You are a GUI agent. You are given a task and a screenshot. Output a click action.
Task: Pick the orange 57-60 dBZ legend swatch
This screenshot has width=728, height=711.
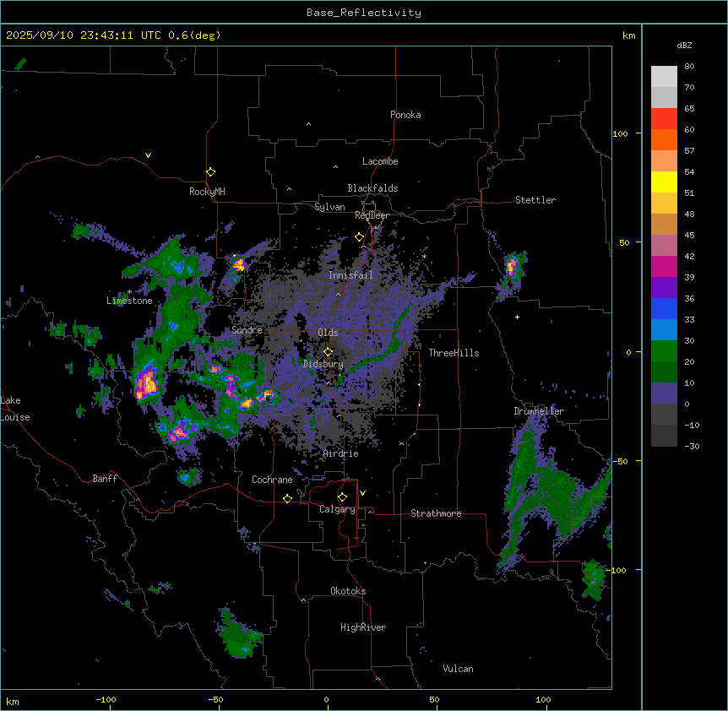point(664,139)
